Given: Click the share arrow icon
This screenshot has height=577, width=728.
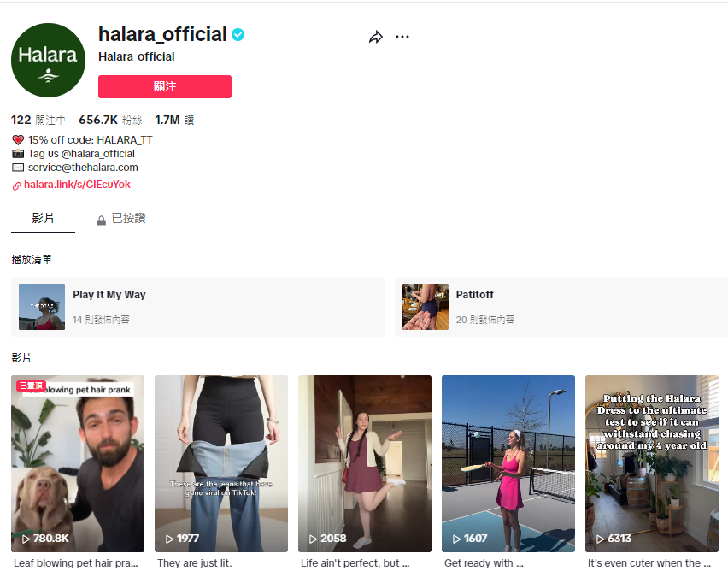Looking at the screenshot, I should point(376,37).
